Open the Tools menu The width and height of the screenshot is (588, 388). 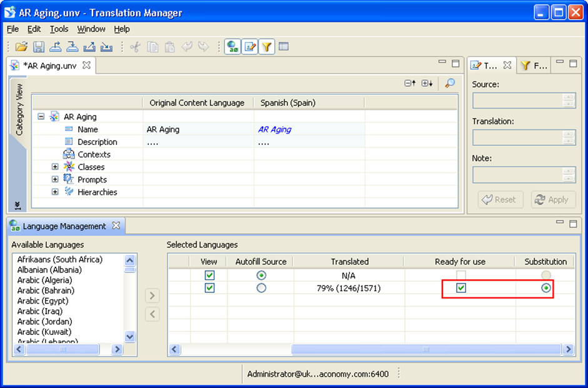click(59, 29)
